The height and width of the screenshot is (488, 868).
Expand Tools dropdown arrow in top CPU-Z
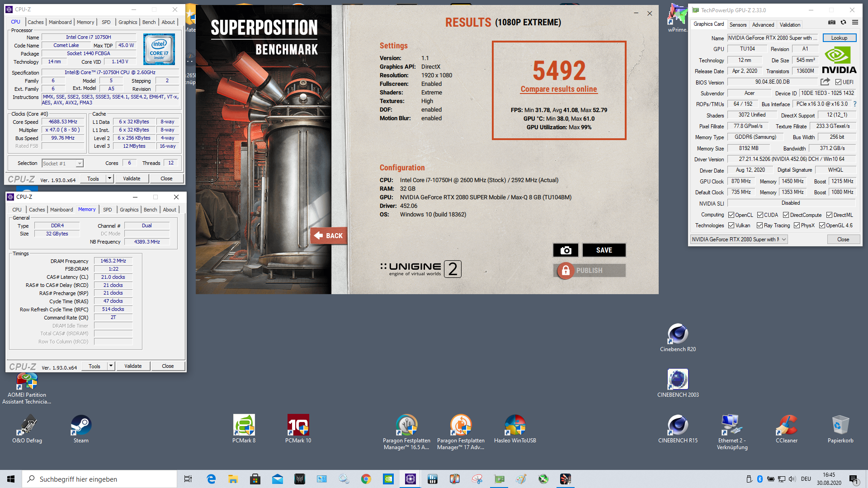[109, 178]
